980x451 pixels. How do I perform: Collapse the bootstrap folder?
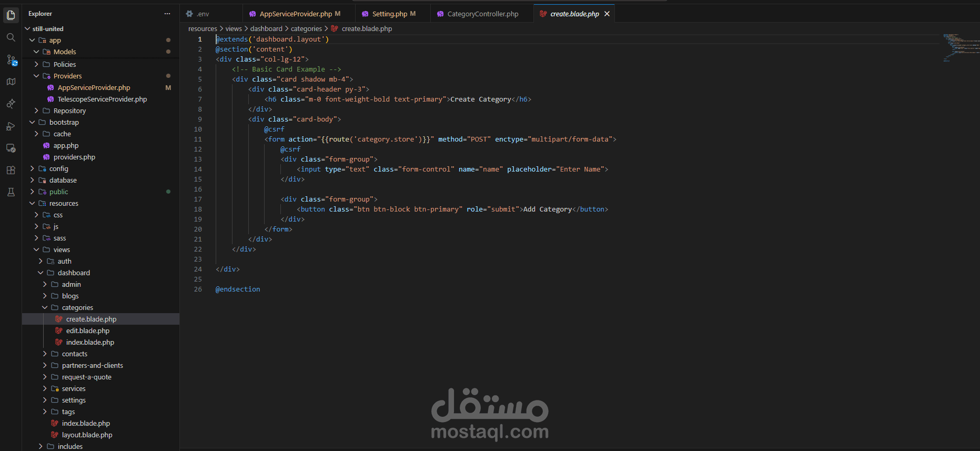[32, 122]
